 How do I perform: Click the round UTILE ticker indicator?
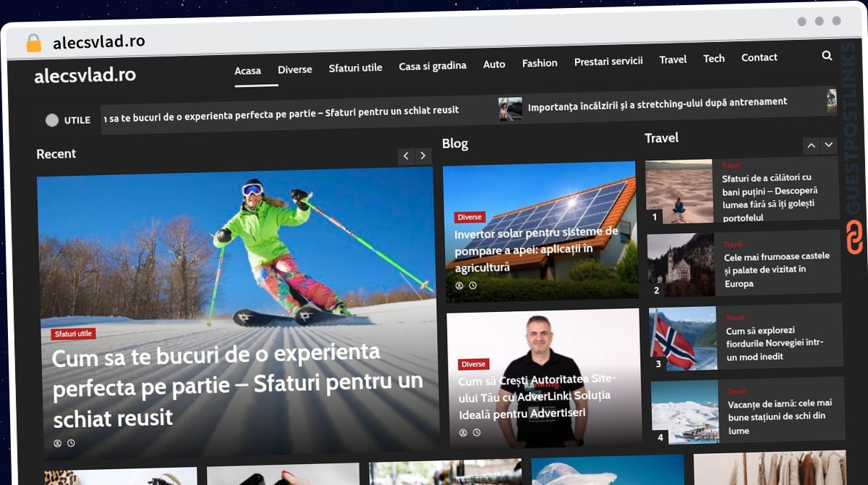[52, 120]
